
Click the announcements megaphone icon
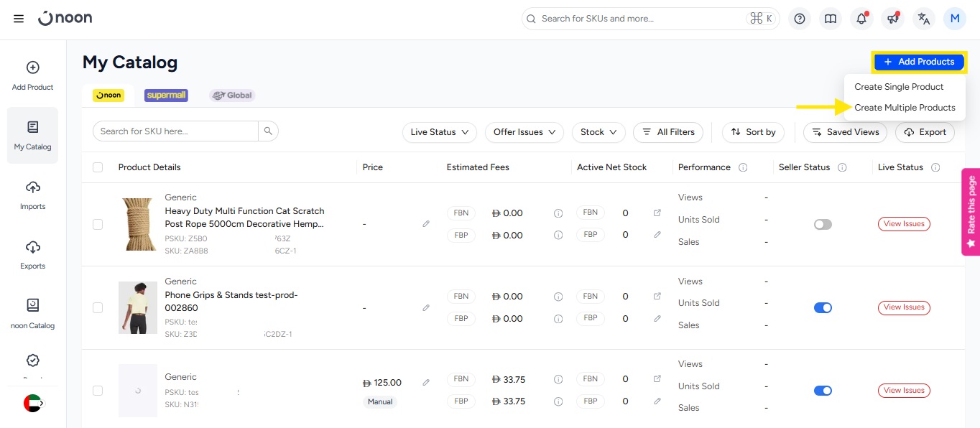click(x=892, y=19)
